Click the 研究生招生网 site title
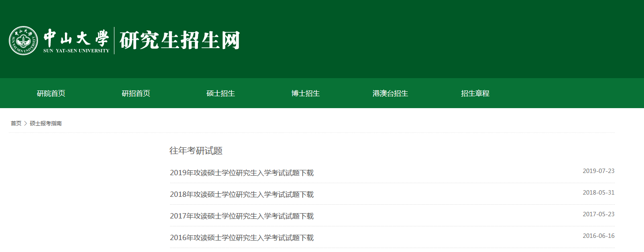The width and height of the screenshot is (644, 252). 179,41
